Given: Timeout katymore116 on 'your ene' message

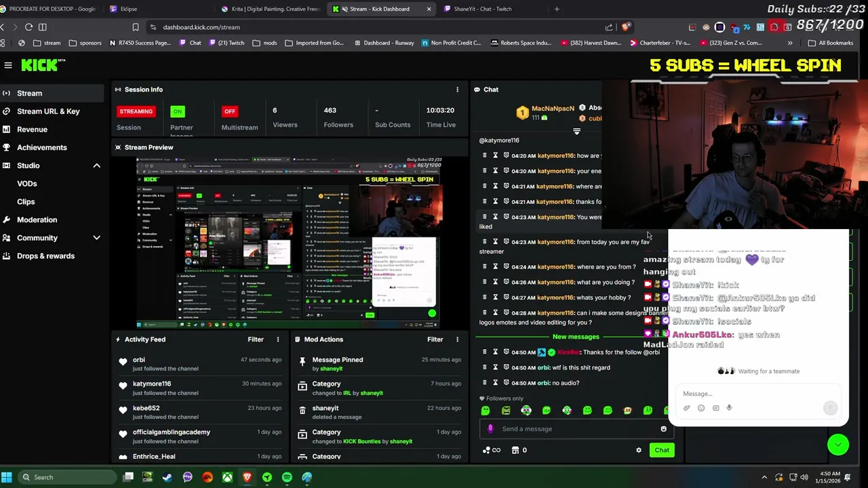Looking at the screenshot, I should 495,171.
